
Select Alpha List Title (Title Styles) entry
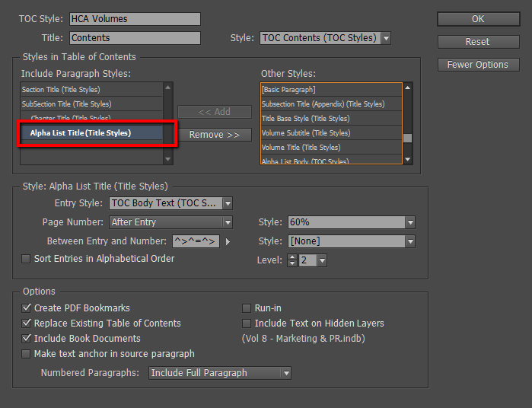click(91, 132)
